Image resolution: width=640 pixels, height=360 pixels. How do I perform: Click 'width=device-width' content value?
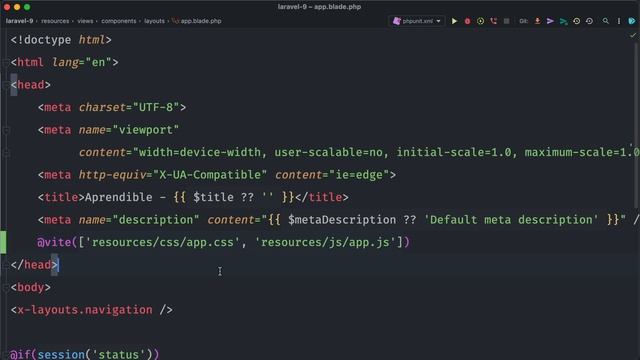point(200,153)
